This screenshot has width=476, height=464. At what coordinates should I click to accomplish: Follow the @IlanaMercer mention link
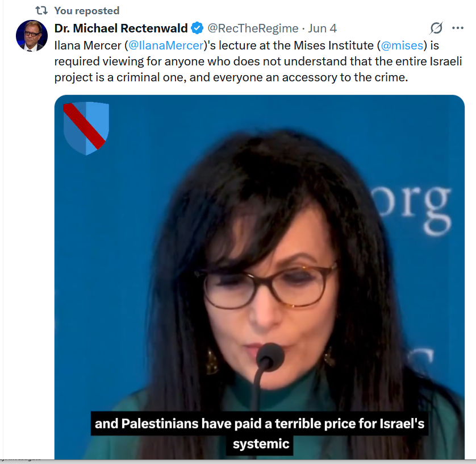click(166, 45)
